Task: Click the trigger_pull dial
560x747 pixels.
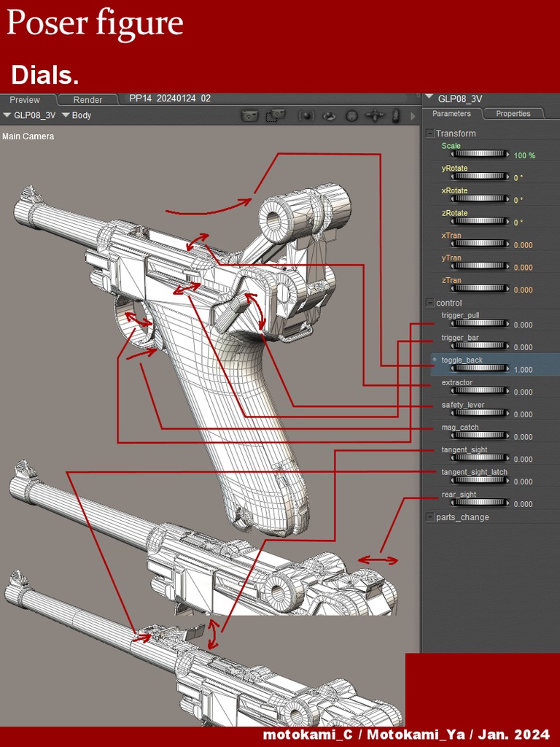Action: tap(480, 323)
